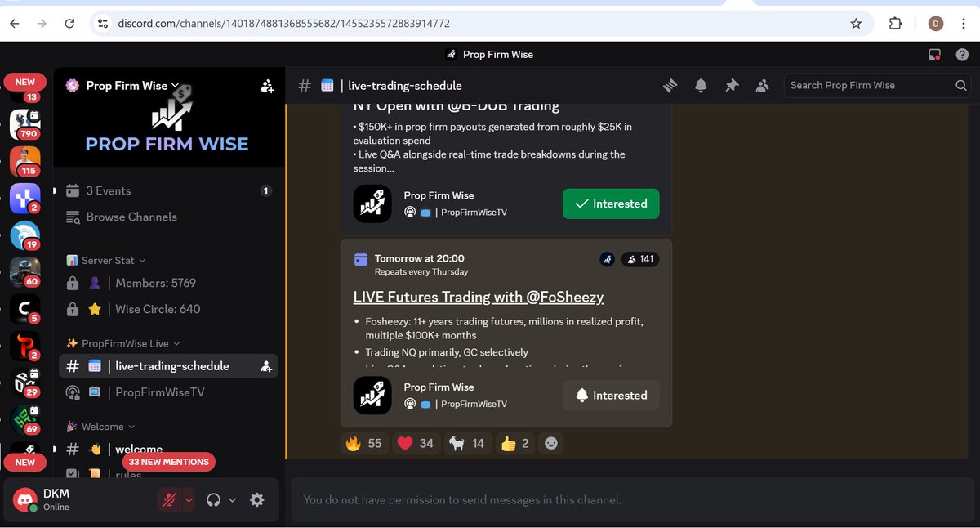
Task: Select locked Members: 5769 channel
Action: (167, 283)
